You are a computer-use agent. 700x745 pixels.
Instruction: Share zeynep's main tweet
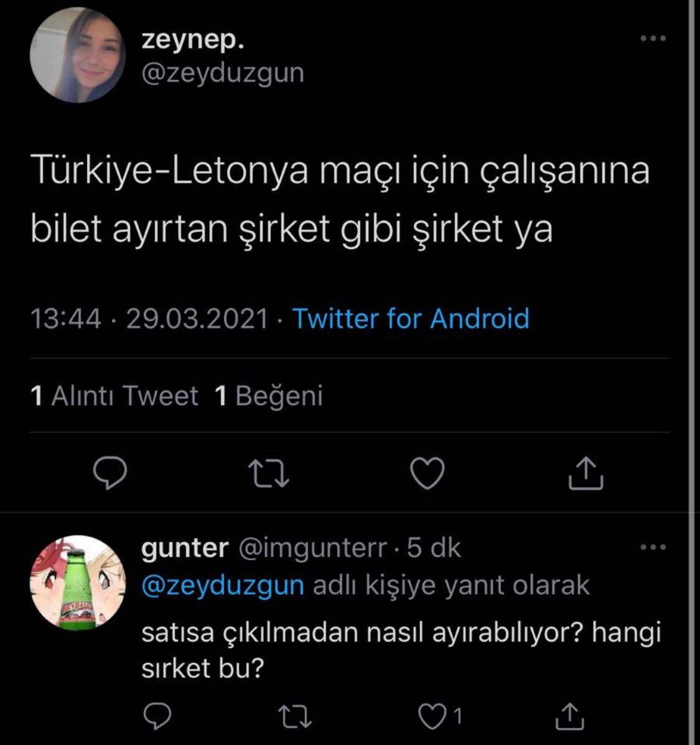point(586,473)
